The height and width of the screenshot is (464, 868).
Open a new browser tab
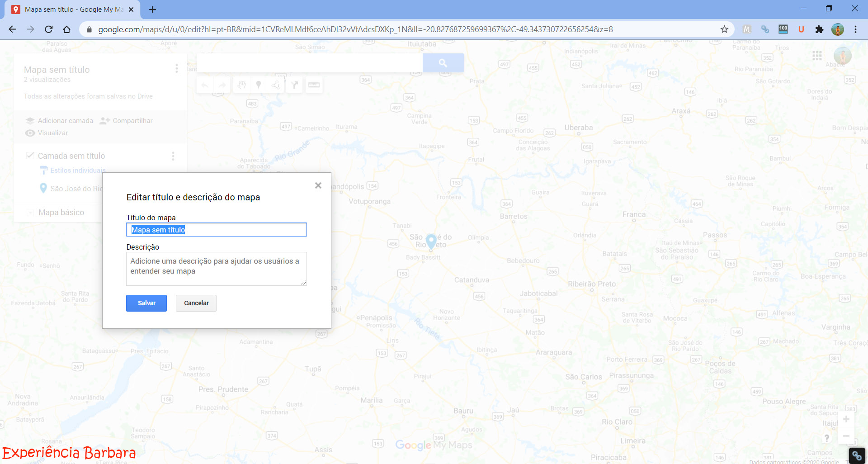pyautogui.click(x=152, y=9)
